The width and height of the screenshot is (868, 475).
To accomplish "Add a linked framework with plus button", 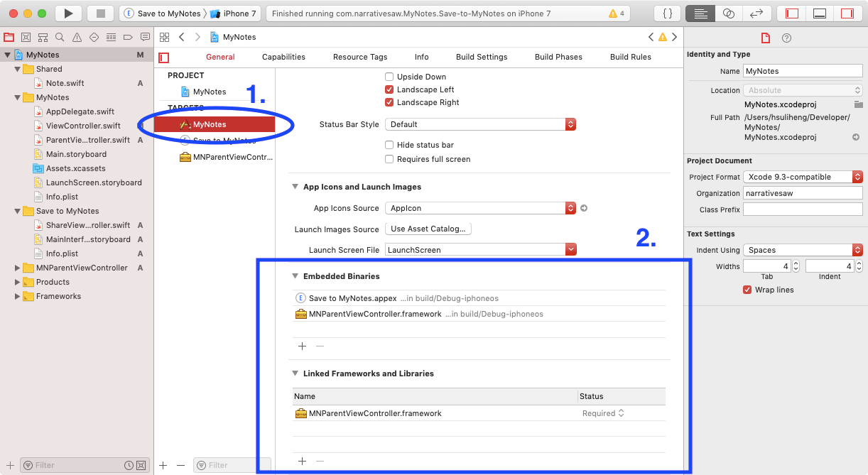I will [302, 461].
